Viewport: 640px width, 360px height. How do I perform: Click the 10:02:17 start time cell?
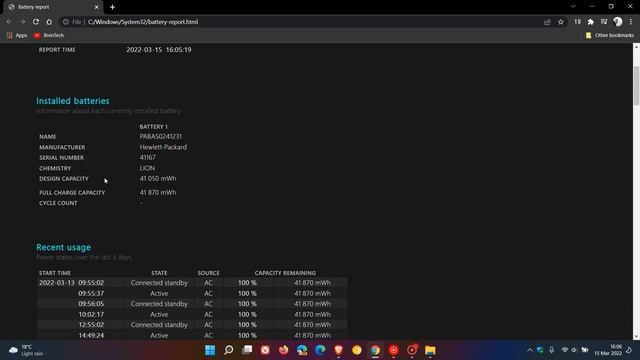point(91,314)
